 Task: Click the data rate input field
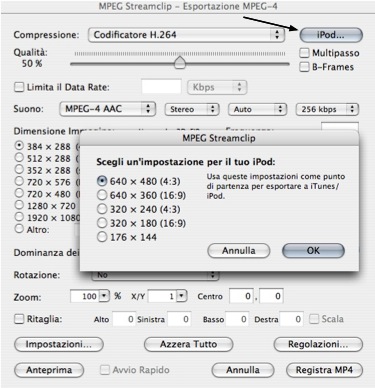(x=162, y=87)
